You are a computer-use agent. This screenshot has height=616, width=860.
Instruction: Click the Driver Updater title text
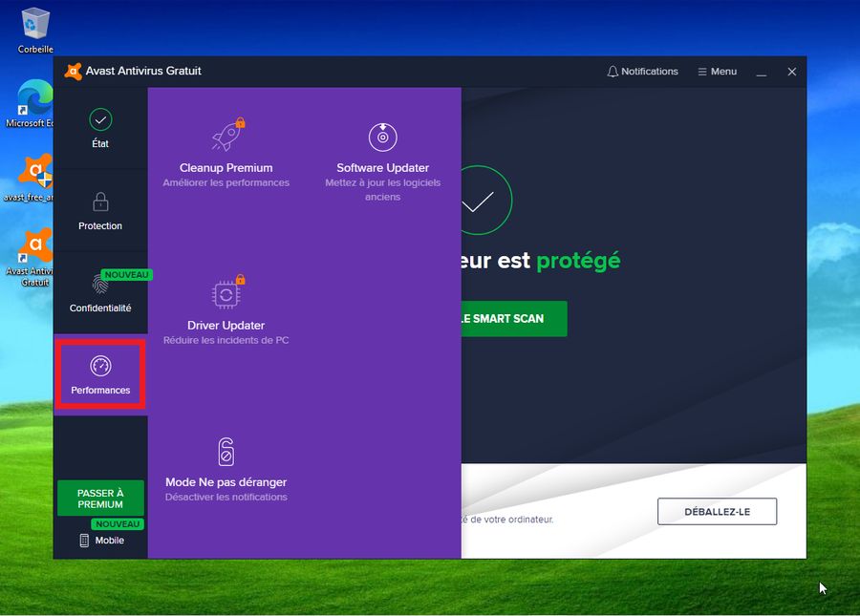(226, 325)
